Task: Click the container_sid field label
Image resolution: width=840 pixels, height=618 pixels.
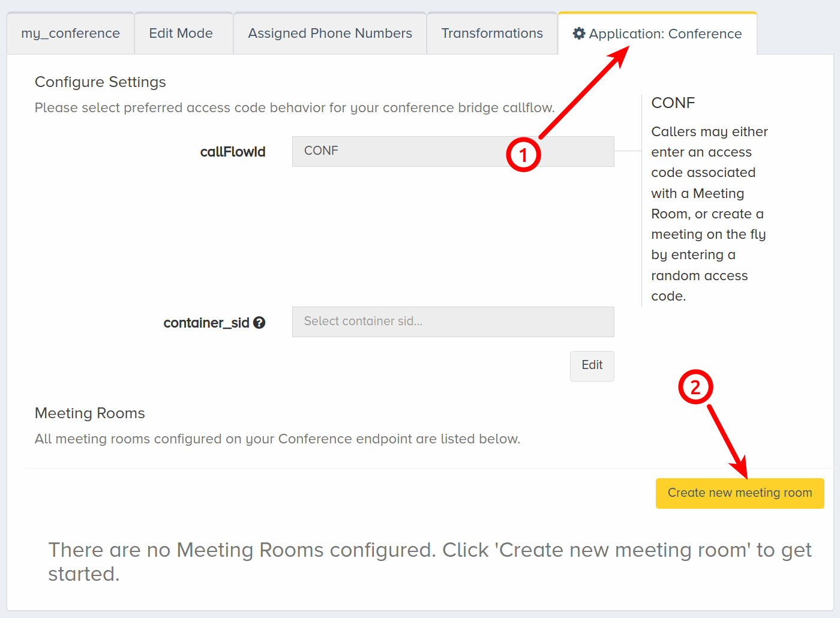Action: click(x=206, y=323)
